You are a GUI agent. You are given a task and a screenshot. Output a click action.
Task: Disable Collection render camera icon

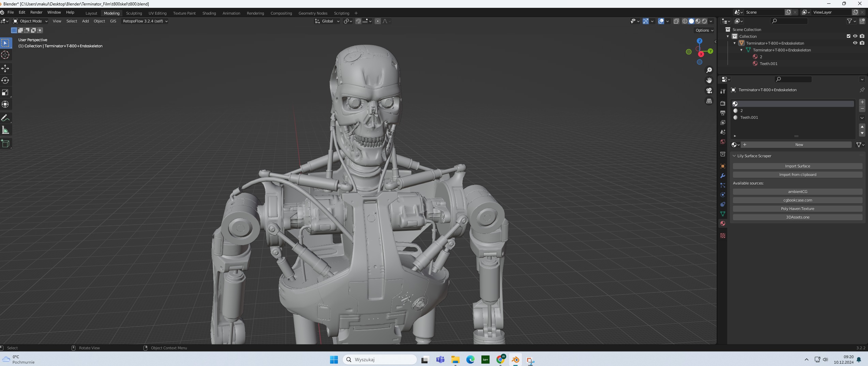pos(862,36)
